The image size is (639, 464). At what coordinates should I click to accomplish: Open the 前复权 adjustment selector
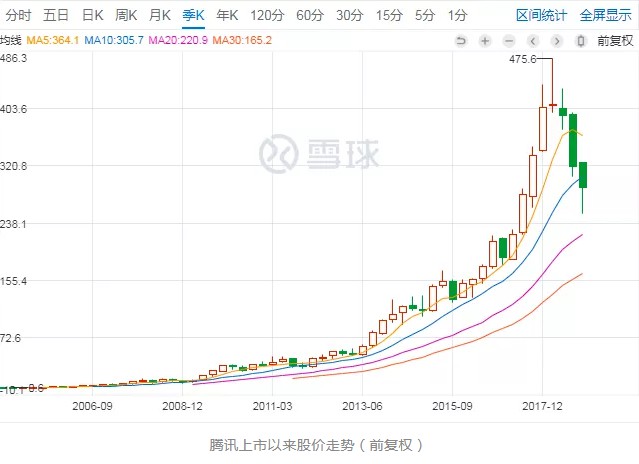[615, 41]
